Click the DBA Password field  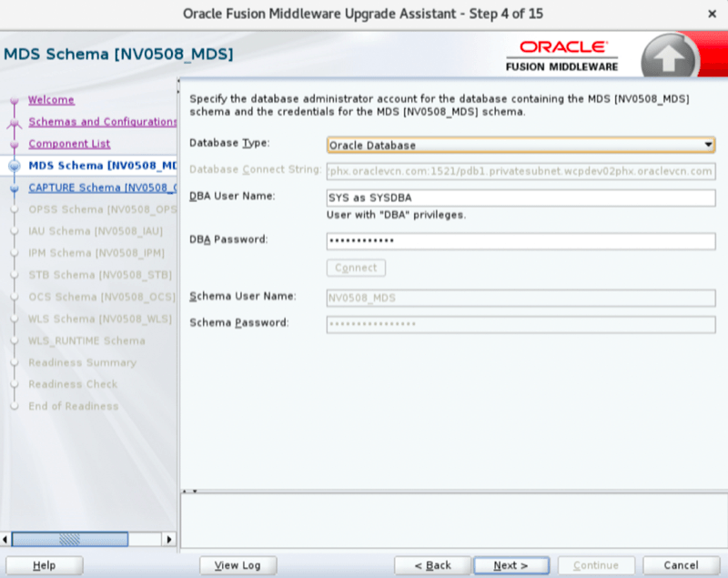pos(521,241)
